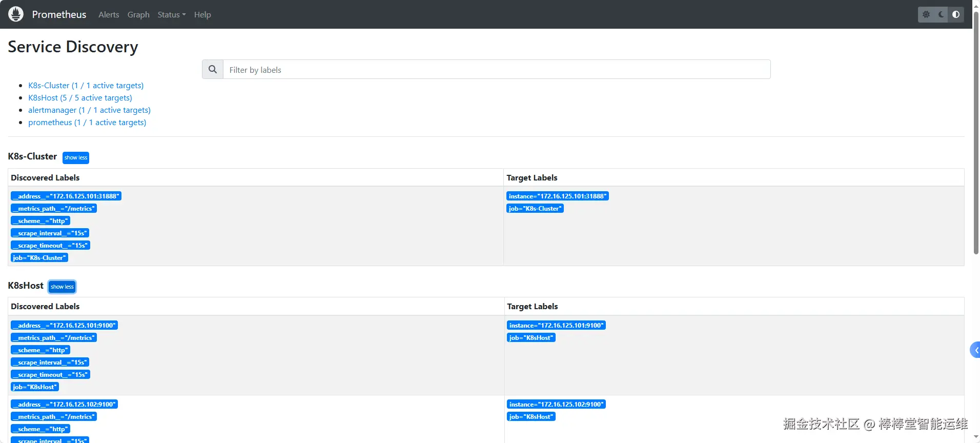Switch to dark theme moon icon
The image size is (980, 443).
(x=941, y=14)
